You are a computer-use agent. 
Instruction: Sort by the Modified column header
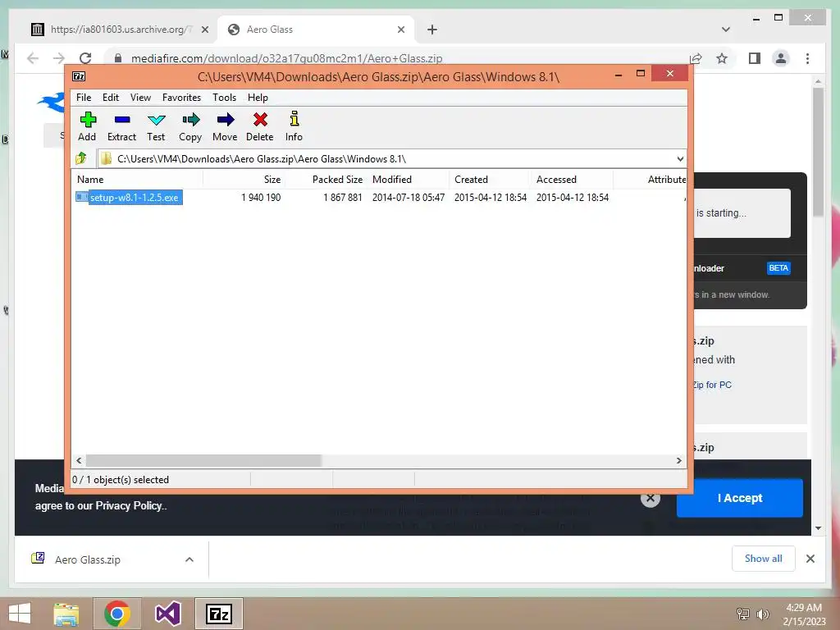[409, 180]
